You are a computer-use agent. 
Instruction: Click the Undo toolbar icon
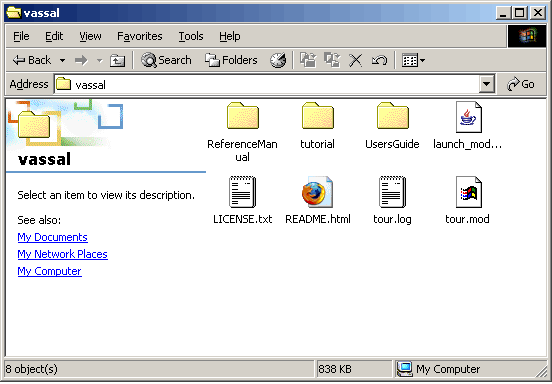pos(379,60)
